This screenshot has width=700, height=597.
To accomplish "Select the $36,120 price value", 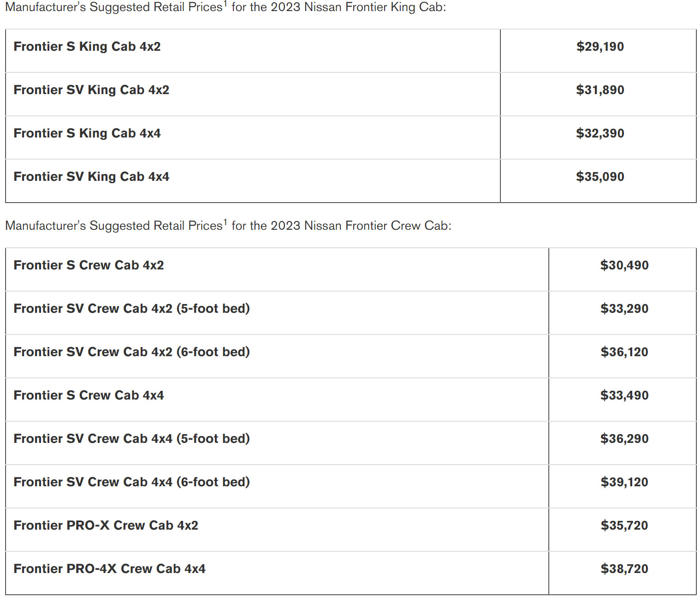I will point(624,352).
